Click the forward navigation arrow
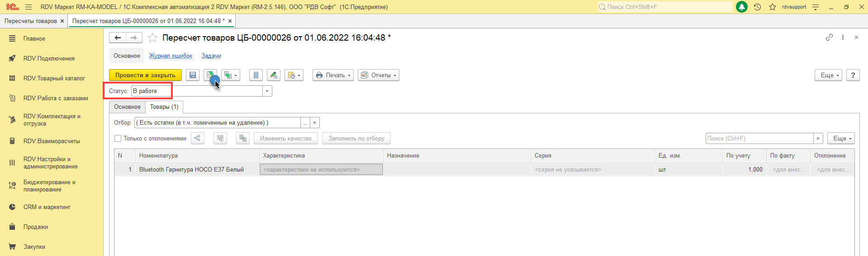Screen dimensions: 868x256 (134, 38)
